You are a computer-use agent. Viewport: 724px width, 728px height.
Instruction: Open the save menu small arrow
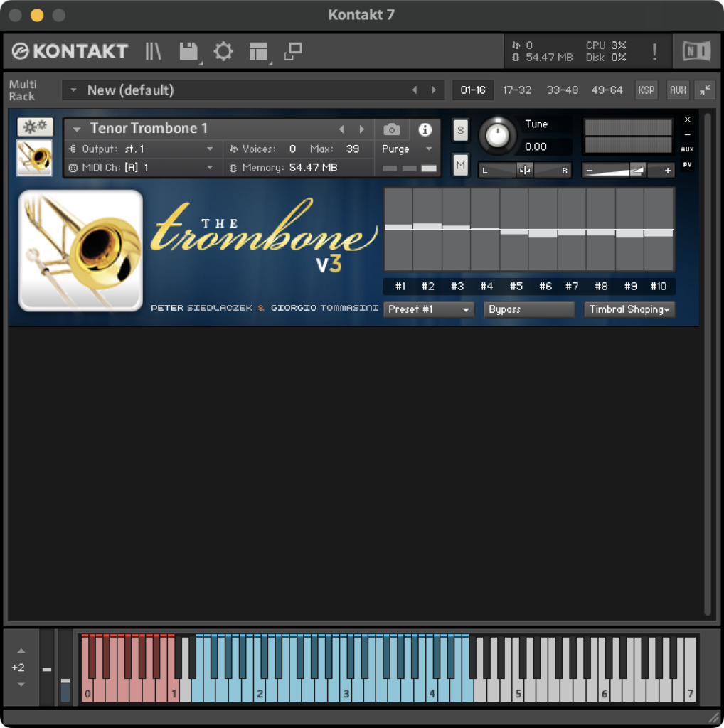pos(201,63)
